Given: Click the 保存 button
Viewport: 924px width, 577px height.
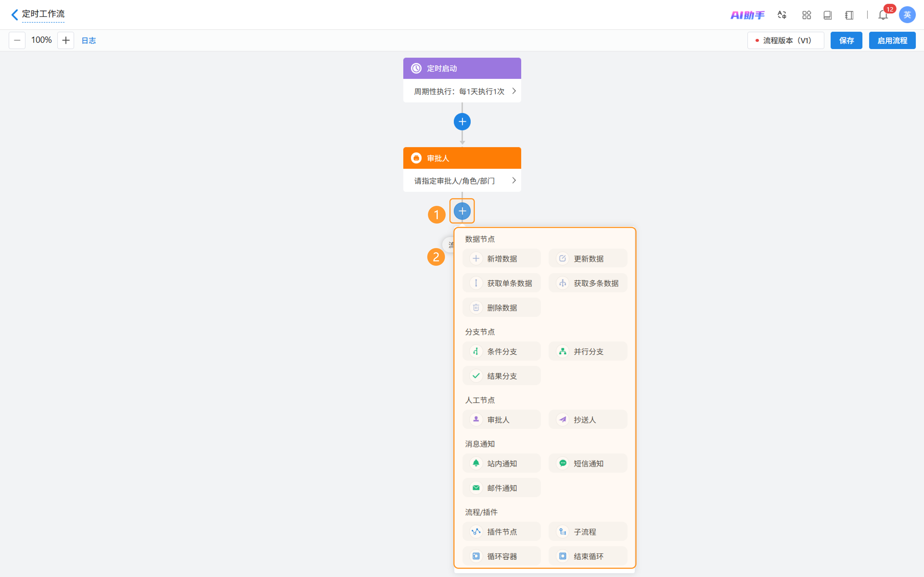Looking at the screenshot, I should [x=846, y=41].
